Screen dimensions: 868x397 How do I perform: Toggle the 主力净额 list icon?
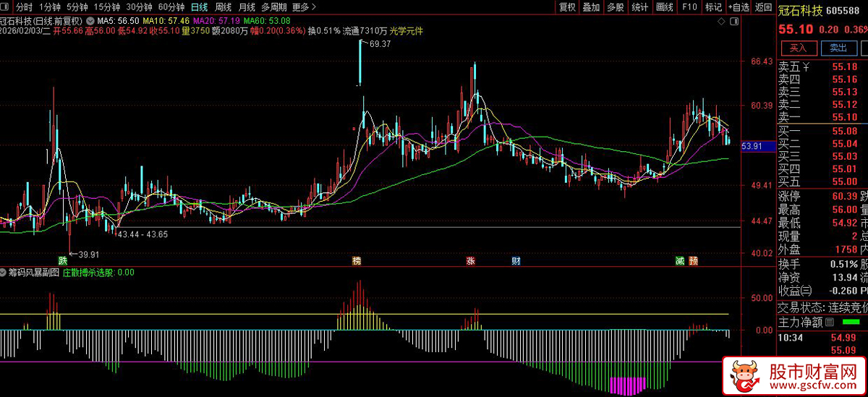830,322
